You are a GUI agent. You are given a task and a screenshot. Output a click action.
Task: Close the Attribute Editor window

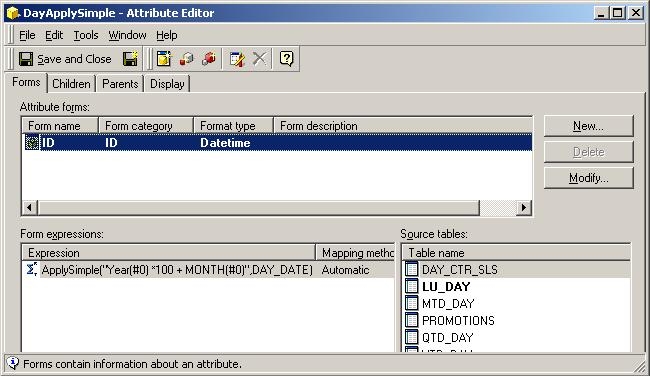(635, 13)
